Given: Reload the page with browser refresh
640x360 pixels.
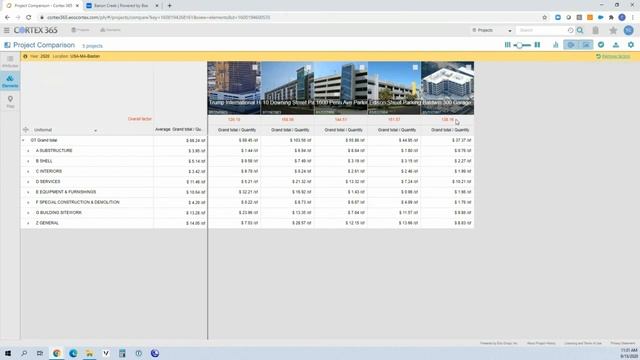Looking at the screenshot, I should (29, 18).
